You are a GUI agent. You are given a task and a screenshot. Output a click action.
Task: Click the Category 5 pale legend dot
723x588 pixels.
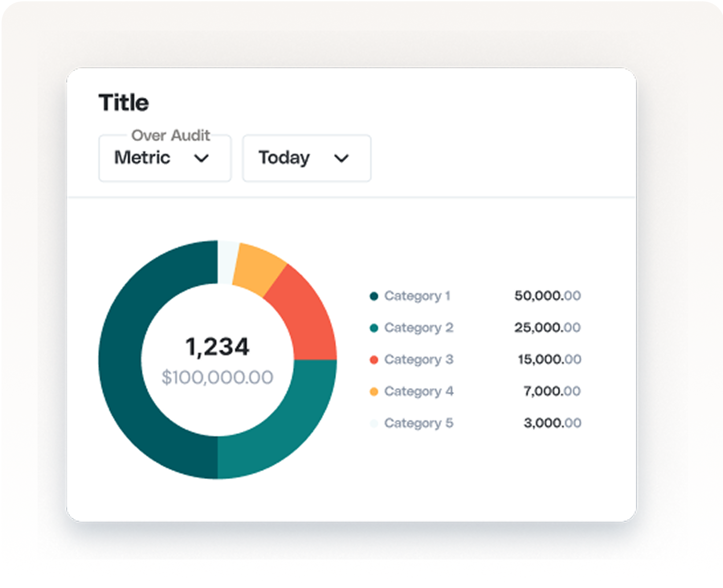click(x=374, y=423)
